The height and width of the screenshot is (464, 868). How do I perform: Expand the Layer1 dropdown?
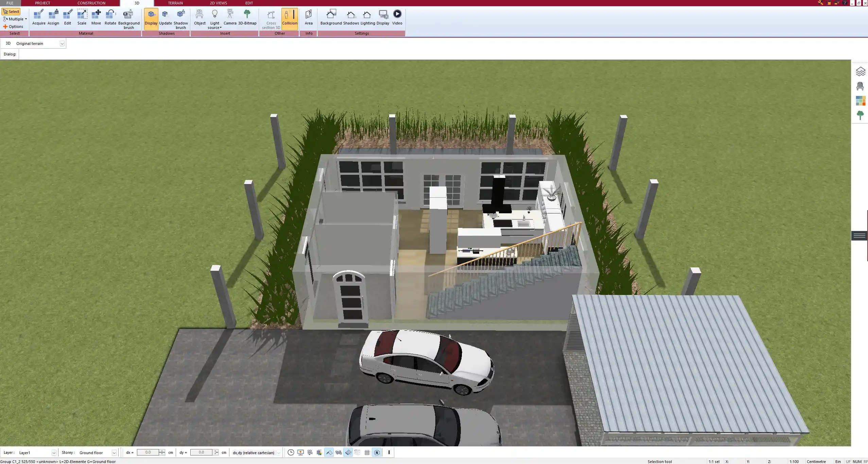click(54, 452)
